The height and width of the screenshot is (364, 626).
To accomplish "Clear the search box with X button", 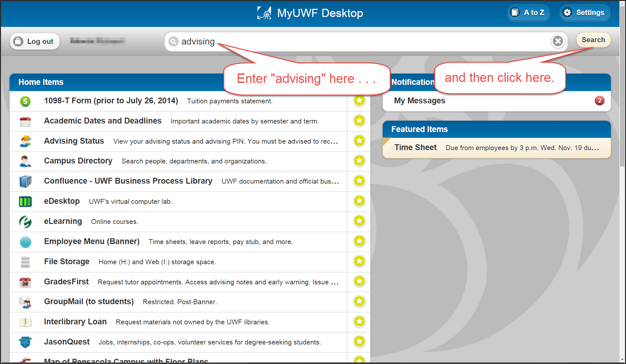I will (x=558, y=41).
